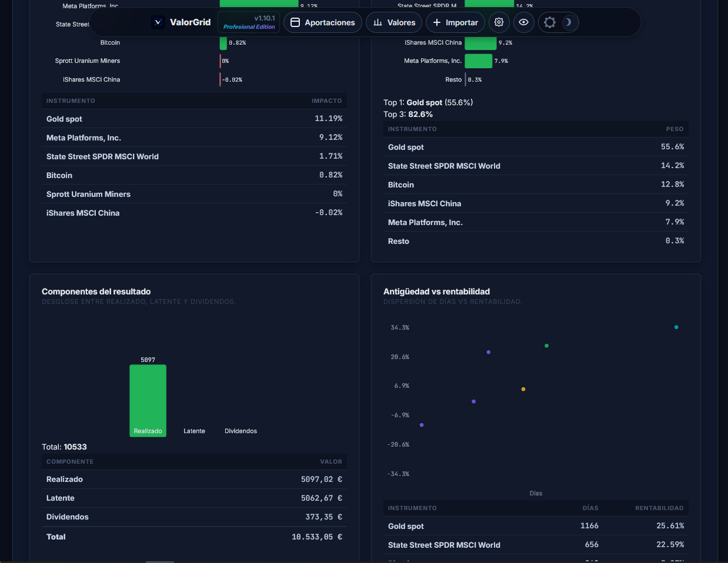Click the Dividendos label under the chart
This screenshot has width=728, height=563.
point(241,431)
